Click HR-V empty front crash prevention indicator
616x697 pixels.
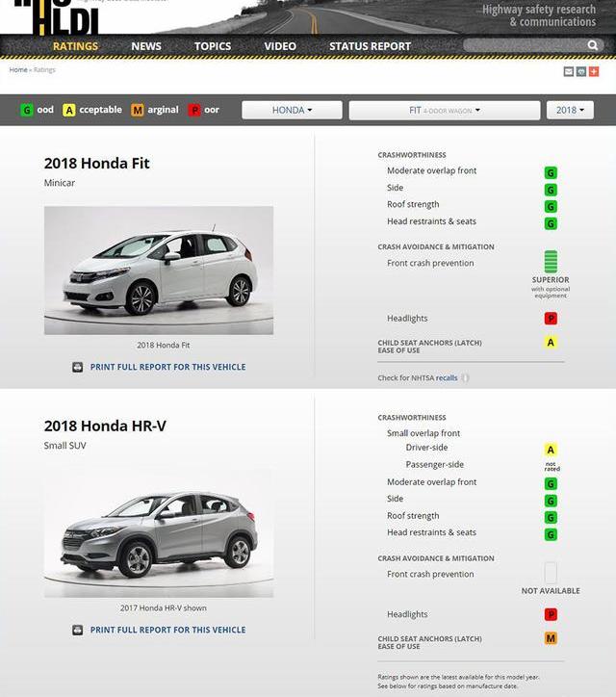(551, 573)
